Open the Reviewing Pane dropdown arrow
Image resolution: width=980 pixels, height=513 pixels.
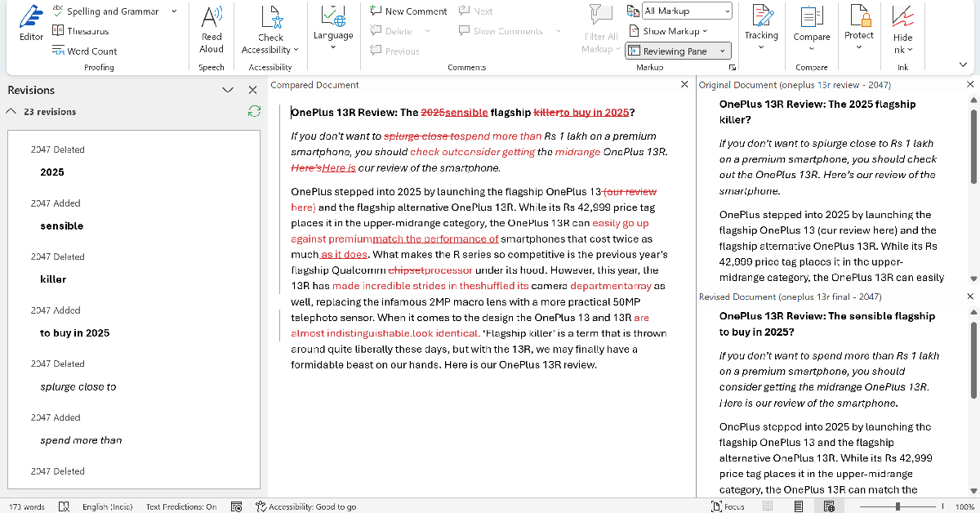point(723,51)
